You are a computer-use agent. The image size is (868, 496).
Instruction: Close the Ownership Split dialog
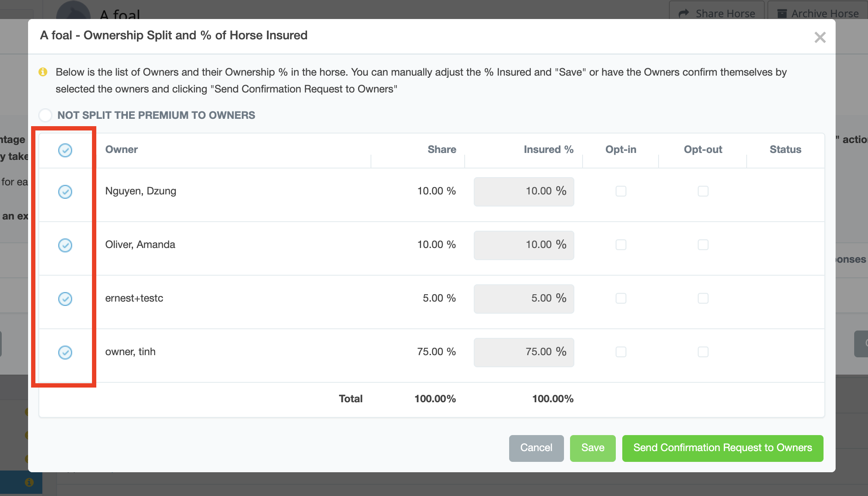(820, 38)
